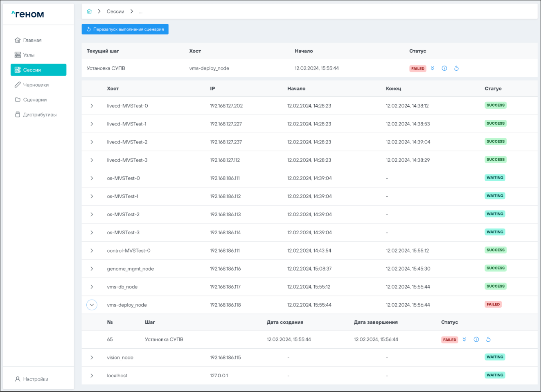Go to Сценарии in the sidebar

point(35,100)
